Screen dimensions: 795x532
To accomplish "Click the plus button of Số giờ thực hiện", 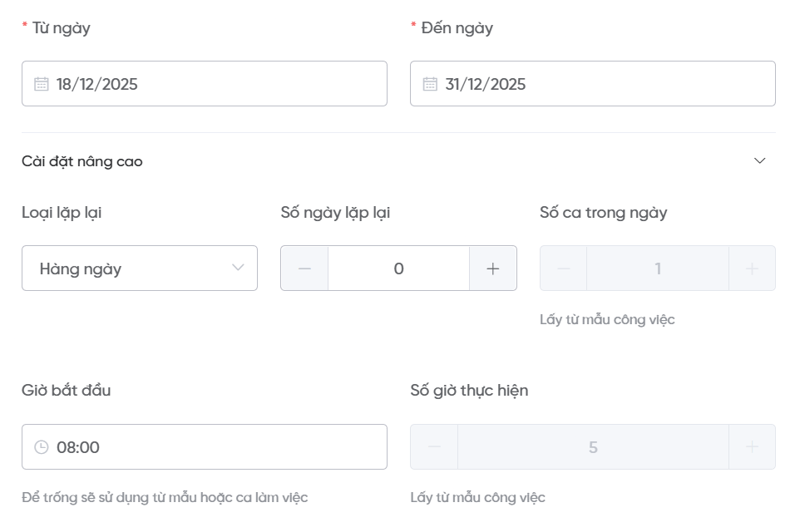I will 752,447.
